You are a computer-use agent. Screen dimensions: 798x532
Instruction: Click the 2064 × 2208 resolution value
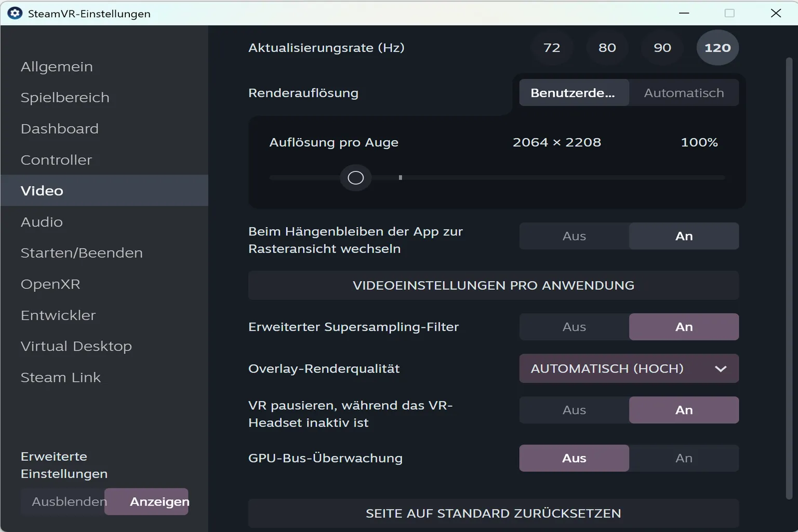pos(557,142)
